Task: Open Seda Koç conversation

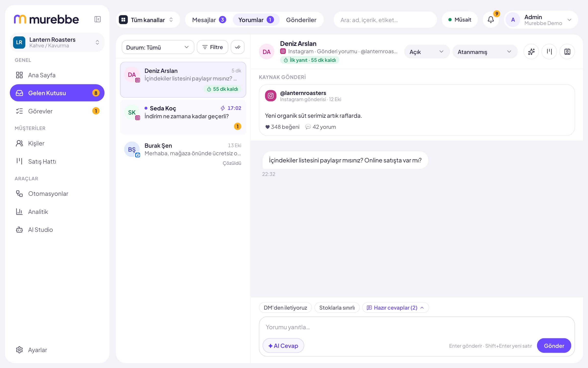Action: (x=183, y=117)
